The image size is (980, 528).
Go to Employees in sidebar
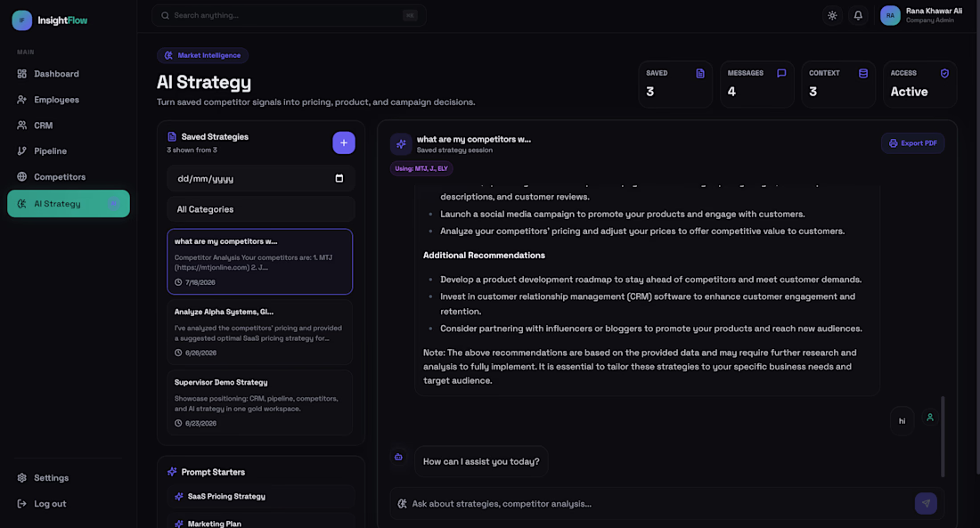(68, 100)
